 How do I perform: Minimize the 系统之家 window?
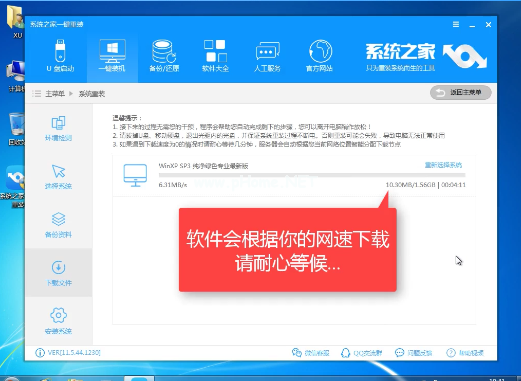[x=472, y=25]
